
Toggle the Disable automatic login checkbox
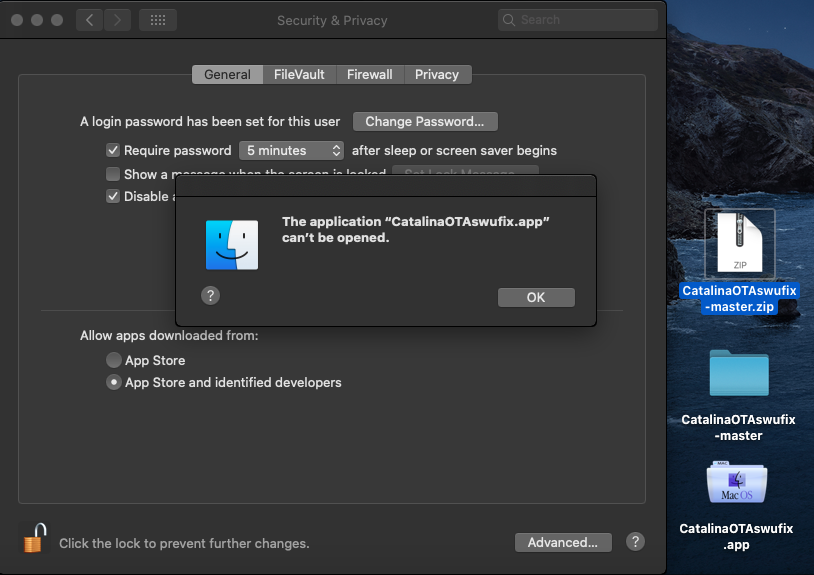113,196
